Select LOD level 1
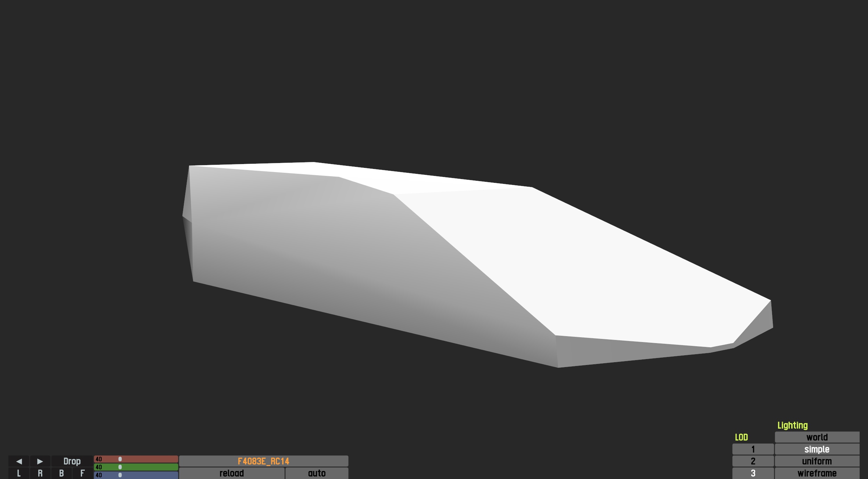The height and width of the screenshot is (479, 868). click(753, 449)
